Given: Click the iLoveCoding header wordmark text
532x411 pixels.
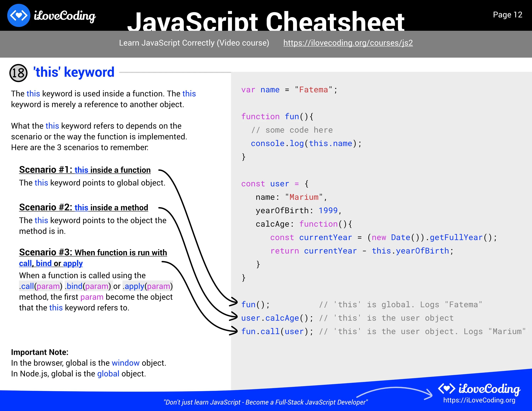Looking at the screenshot, I should (65, 16).
